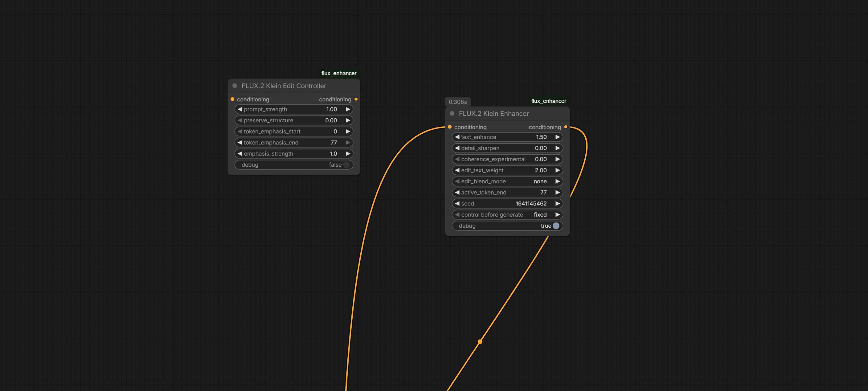Enable debug on Edit Controller node
868x391 pixels.
[346, 165]
